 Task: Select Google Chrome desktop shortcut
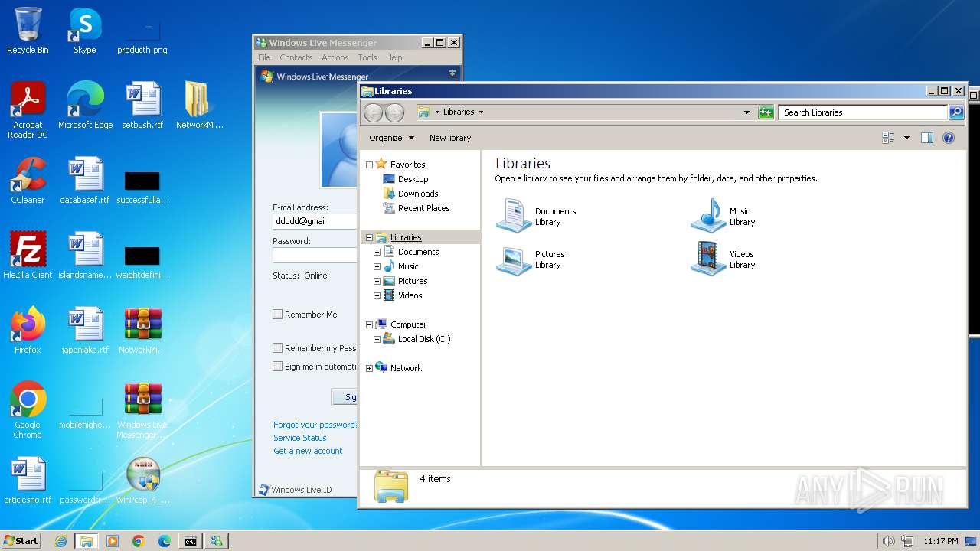tap(28, 410)
